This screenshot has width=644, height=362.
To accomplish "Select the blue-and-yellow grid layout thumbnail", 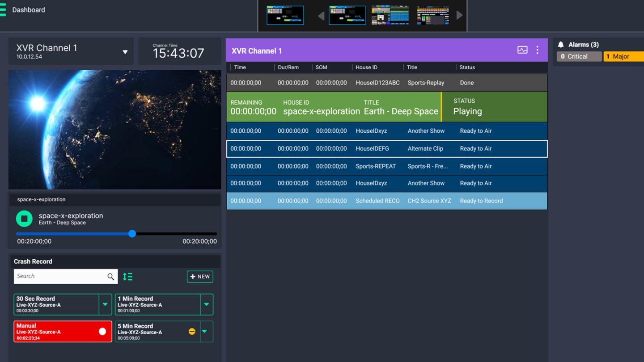I will click(x=390, y=15).
